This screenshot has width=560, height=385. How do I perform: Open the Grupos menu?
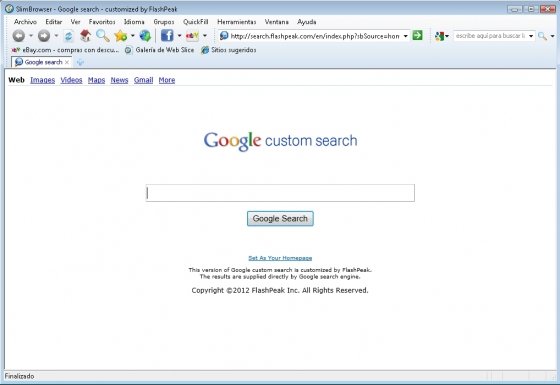point(164,22)
